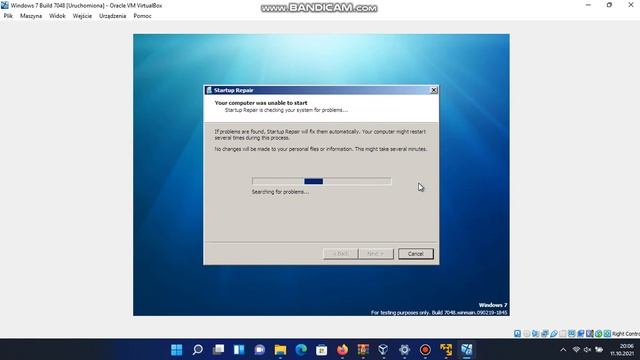The width and height of the screenshot is (640, 360).
Task: Click the VirtualBox shared folders indicator
Action: pos(563,333)
